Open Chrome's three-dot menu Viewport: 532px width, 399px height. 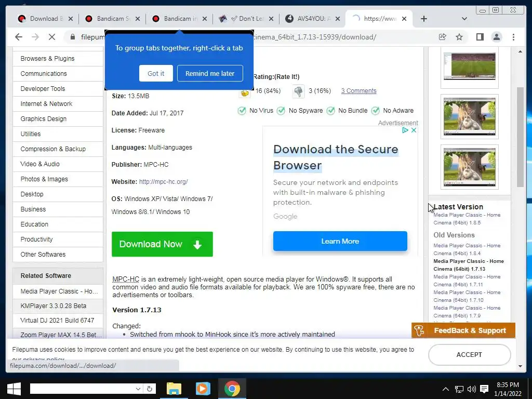tap(513, 37)
